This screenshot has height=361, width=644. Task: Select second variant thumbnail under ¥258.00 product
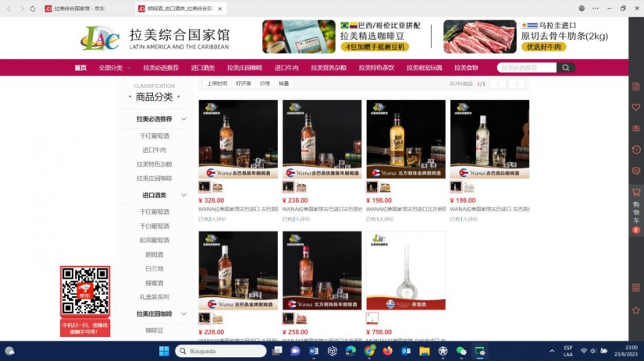click(x=301, y=319)
